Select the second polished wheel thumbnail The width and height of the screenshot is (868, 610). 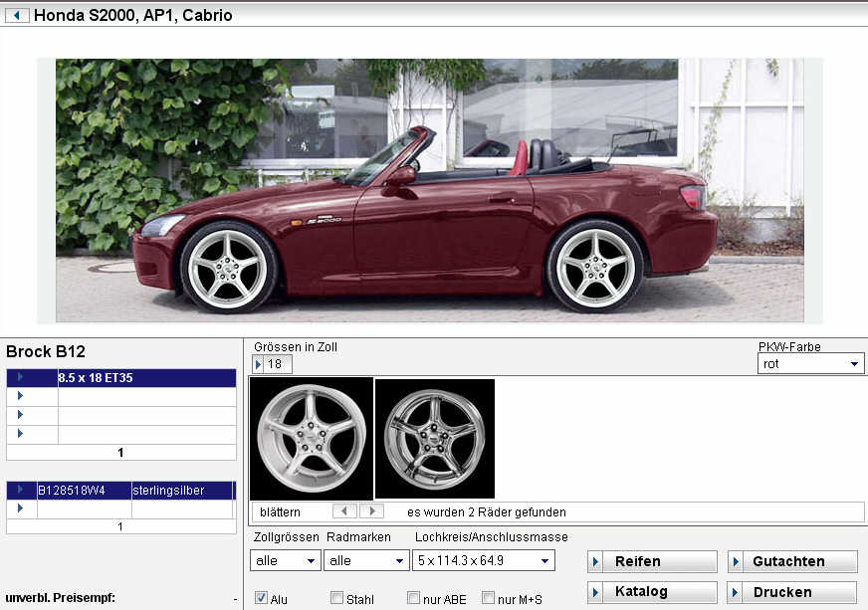click(x=435, y=437)
